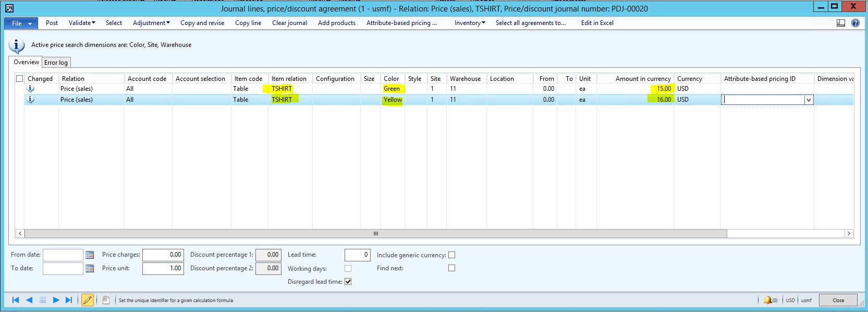Tick the Find next checkbox
This screenshot has height=312, width=868.
click(x=452, y=268)
